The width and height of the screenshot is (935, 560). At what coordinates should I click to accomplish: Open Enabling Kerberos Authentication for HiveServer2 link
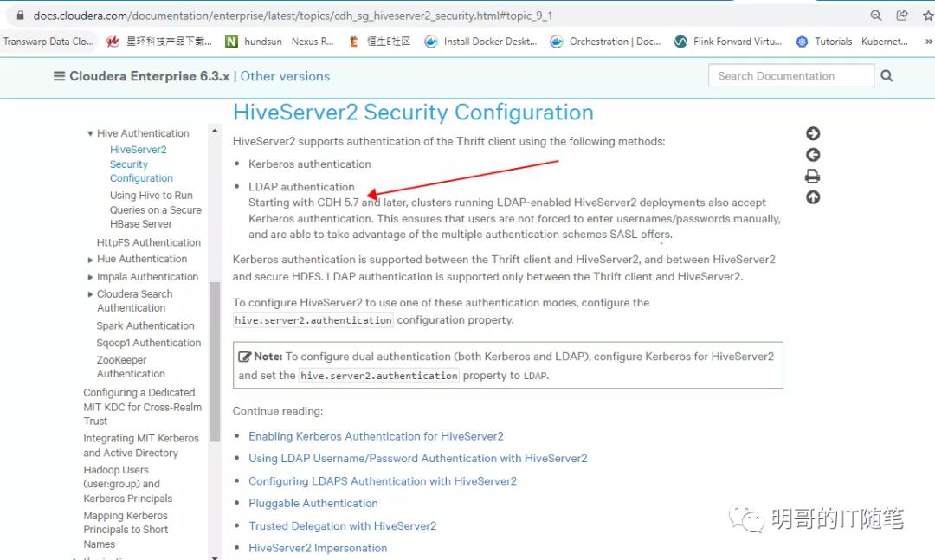[376, 436]
